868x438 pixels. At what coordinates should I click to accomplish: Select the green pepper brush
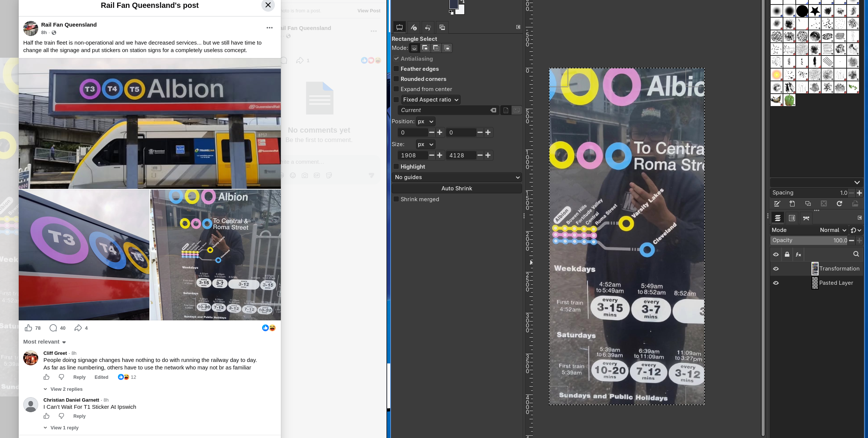pos(789,100)
